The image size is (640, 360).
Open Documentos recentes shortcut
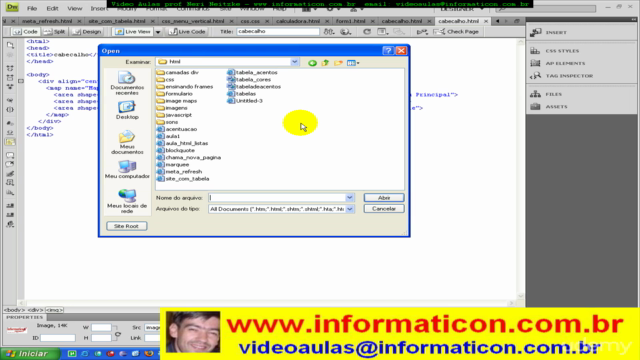tap(127, 83)
